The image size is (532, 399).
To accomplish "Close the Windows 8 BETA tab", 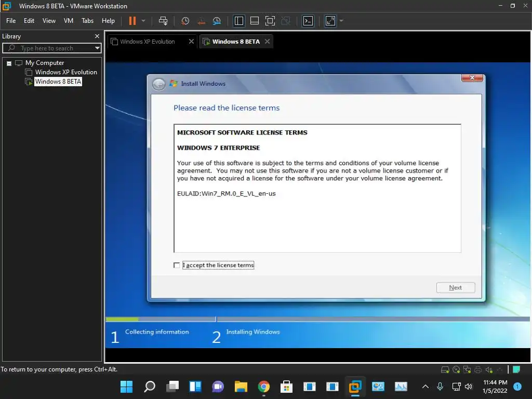I will tap(268, 42).
